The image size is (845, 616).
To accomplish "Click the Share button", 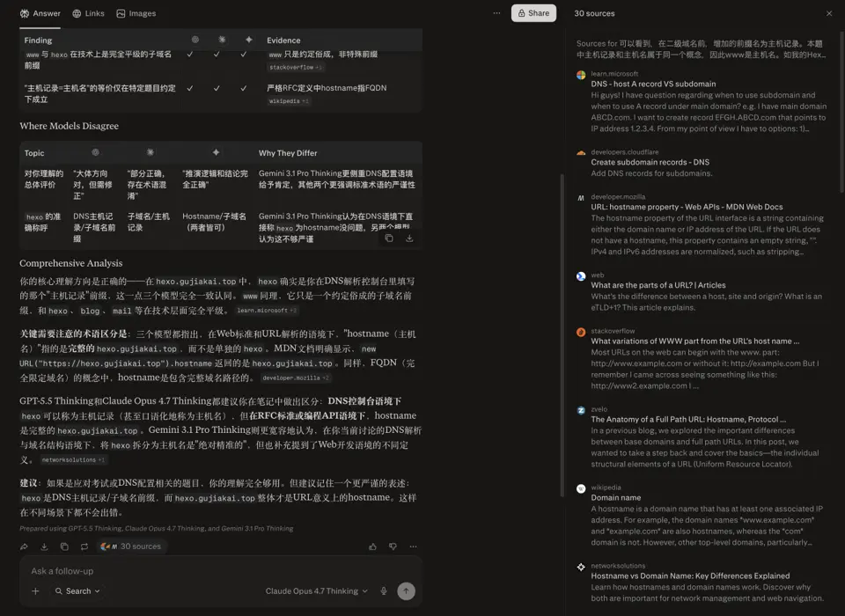I will [x=533, y=13].
